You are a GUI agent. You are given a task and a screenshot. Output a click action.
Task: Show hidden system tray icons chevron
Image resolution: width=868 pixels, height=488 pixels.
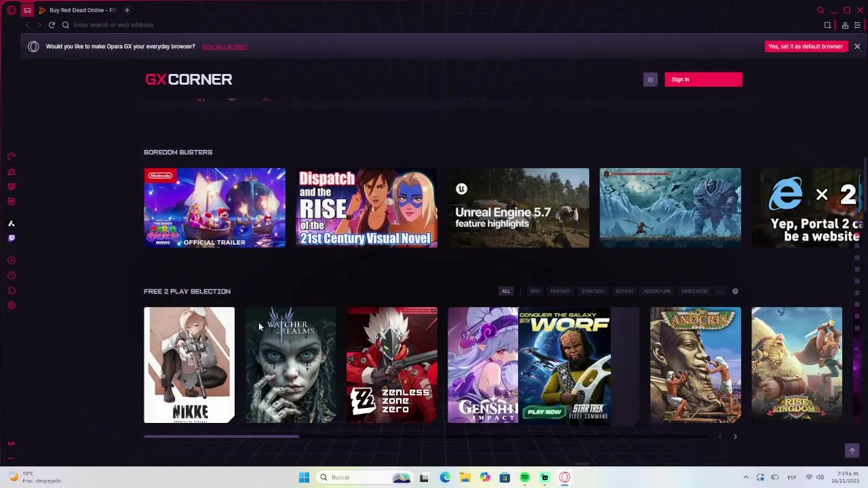pyautogui.click(x=745, y=477)
